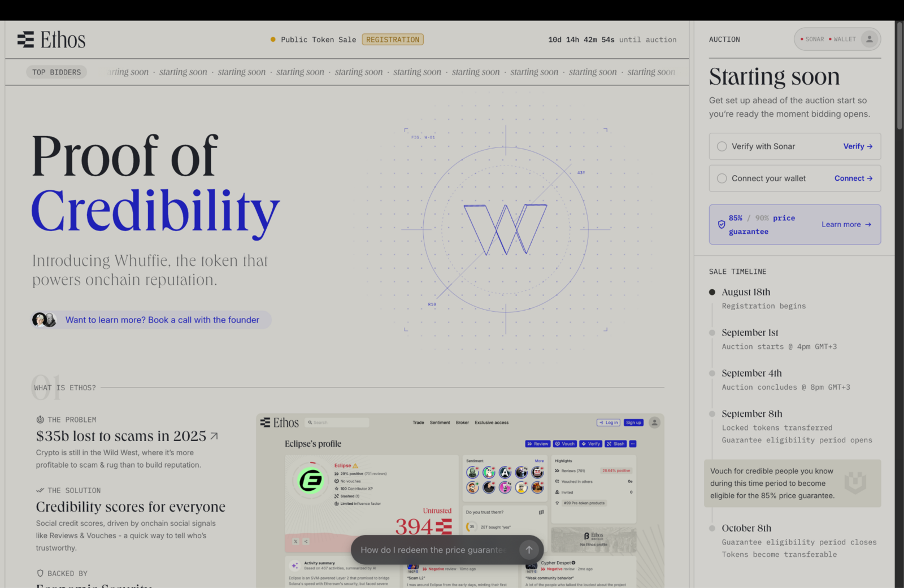The width and height of the screenshot is (904, 588).
Task: Click the 394 credibility score
Action: [414, 527]
